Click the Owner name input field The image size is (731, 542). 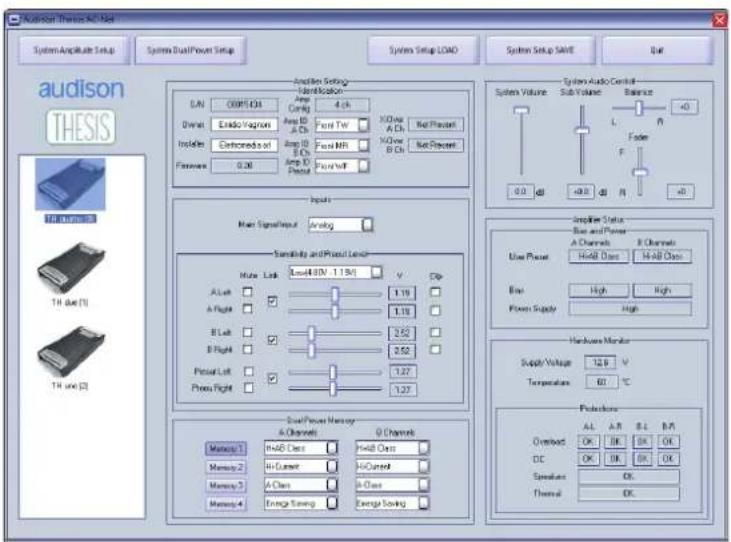(x=244, y=124)
